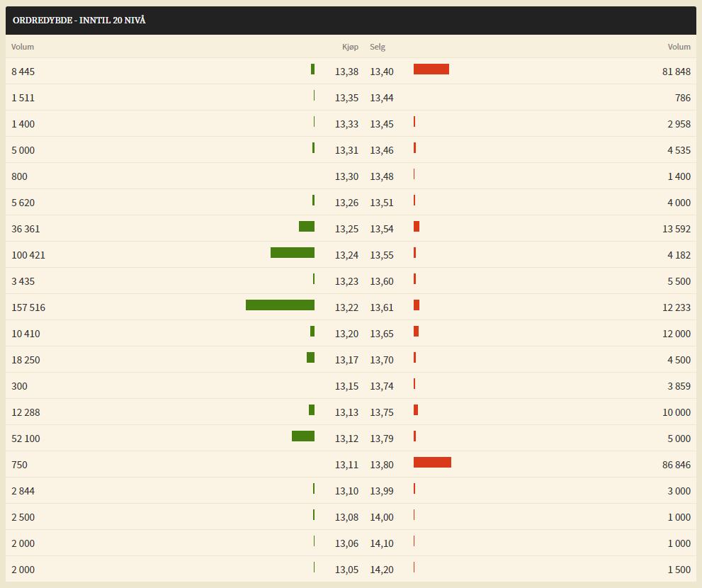The image size is (702, 588).
Task: Select sell price 13,40
Action: (381, 72)
